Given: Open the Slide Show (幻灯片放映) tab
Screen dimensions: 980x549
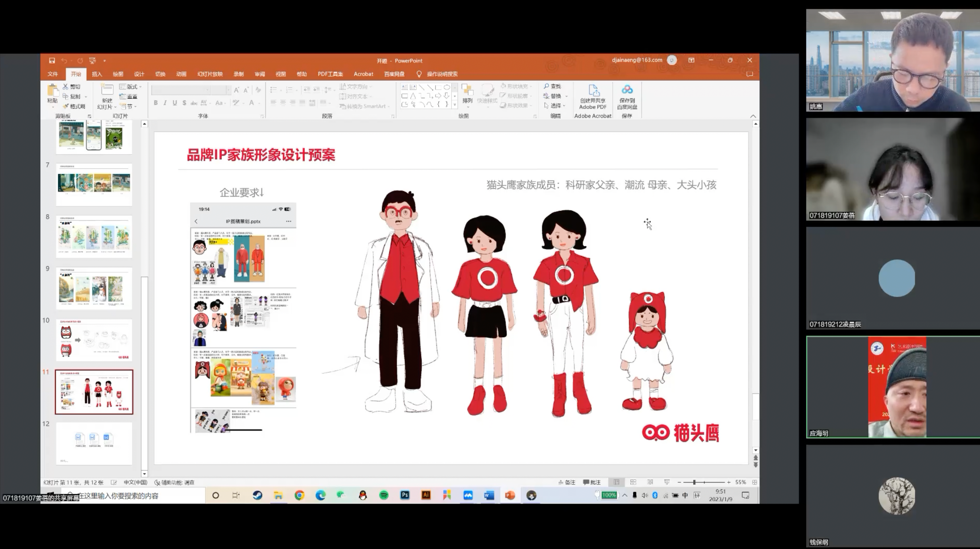Looking at the screenshot, I should [209, 74].
